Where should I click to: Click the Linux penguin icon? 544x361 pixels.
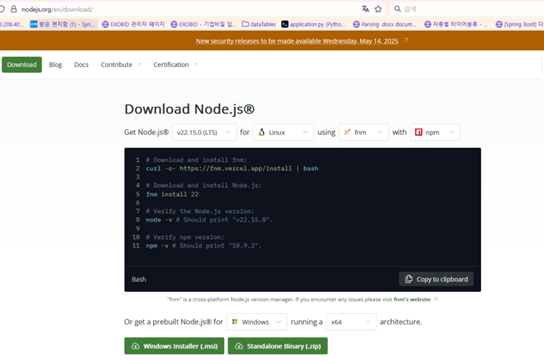tap(262, 132)
